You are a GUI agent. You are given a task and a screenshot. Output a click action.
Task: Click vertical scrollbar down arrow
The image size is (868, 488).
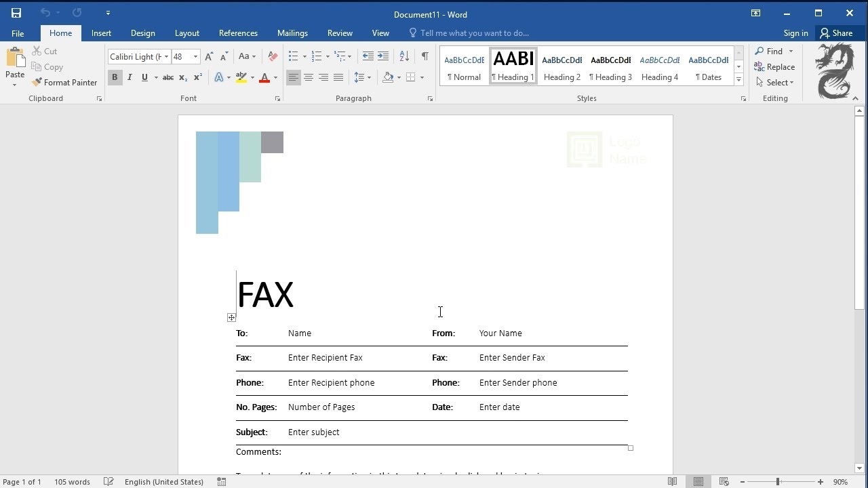(x=860, y=468)
